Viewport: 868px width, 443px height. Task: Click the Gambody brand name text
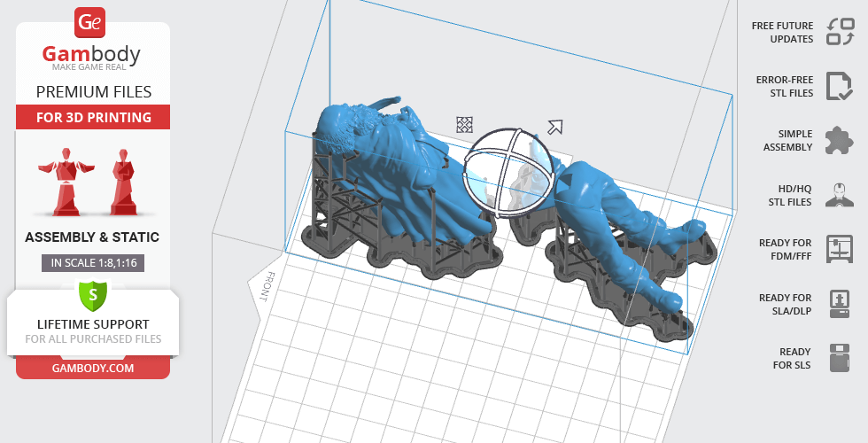click(91, 55)
